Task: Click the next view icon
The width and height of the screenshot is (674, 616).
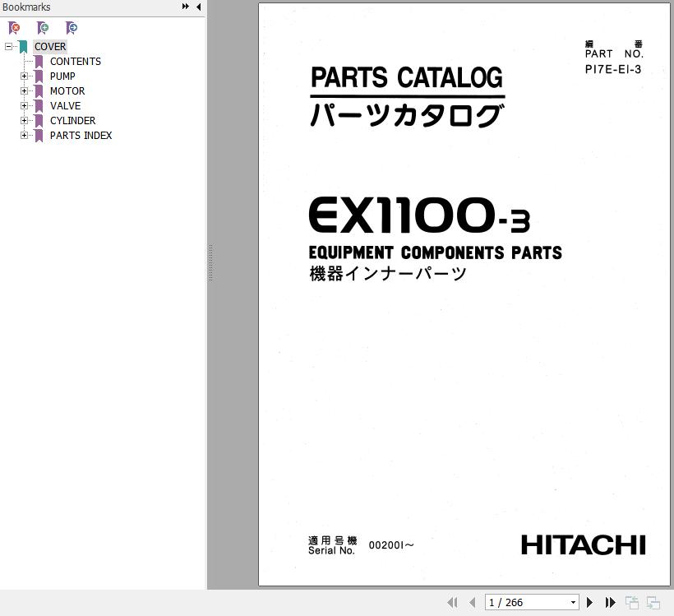Action: (653, 603)
